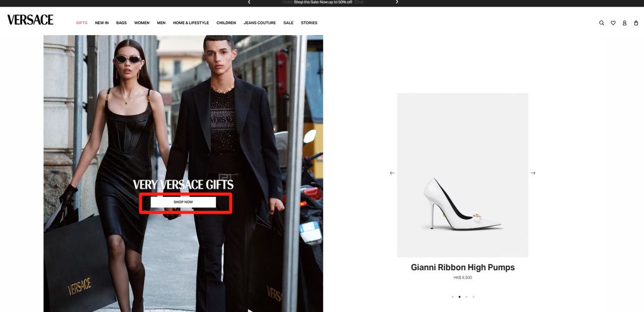Click the Shop Now button

point(183,202)
